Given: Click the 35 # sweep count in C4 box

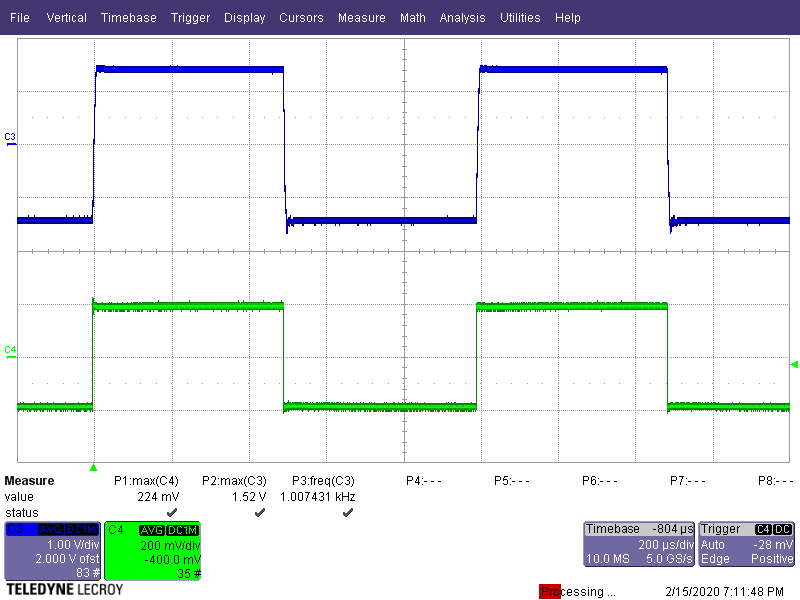Looking at the screenshot, I should (188, 573).
